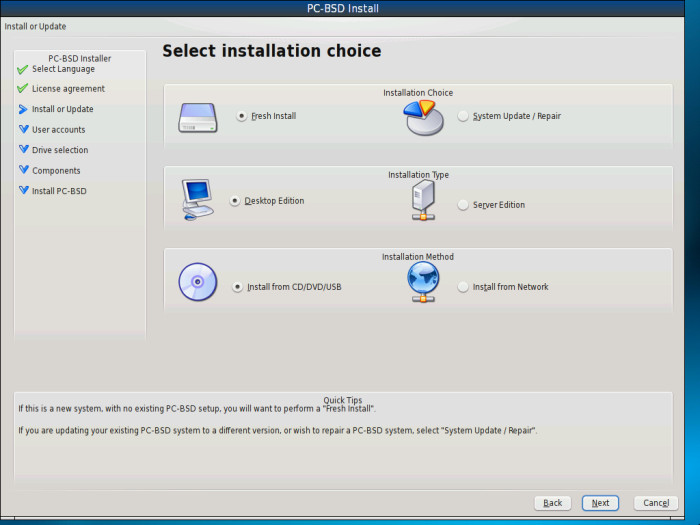Click the Installation Method group label

tap(418, 257)
